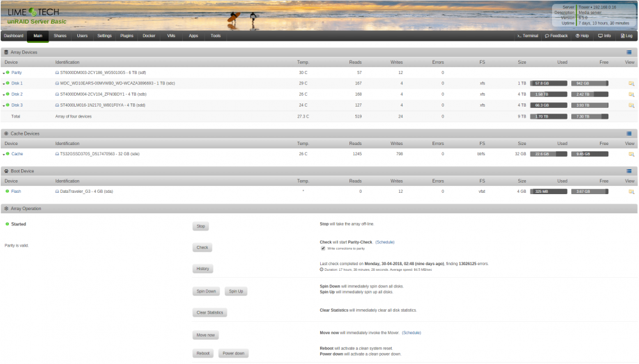
Task: Switch to Docker tab
Action: (149, 36)
